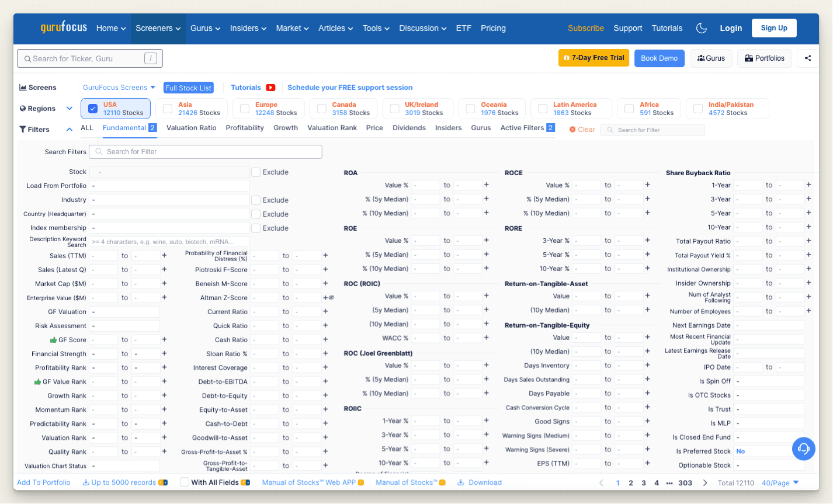The image size is (833, 504).
Task: Expand the Regions section chevron
Action: coord(70,109)
